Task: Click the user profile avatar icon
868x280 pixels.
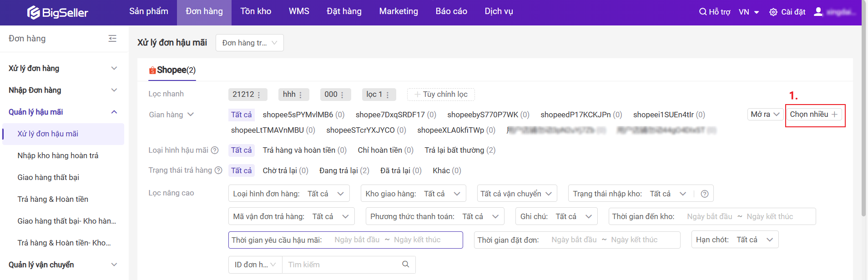Action: pos(818,12)
